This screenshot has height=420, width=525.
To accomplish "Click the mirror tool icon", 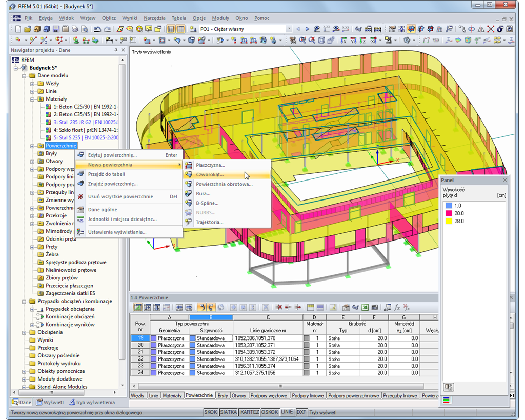I will point(481,29).
